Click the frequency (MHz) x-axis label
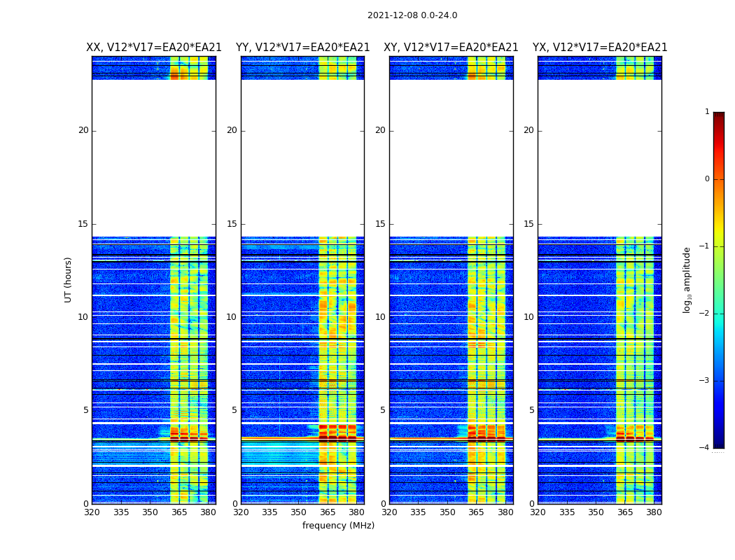This screenshot has height=560, width=735. pos(338,526)
